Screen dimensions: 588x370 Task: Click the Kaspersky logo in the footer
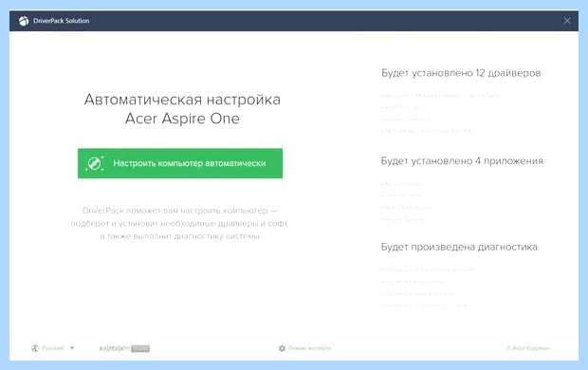click(124, 348)
